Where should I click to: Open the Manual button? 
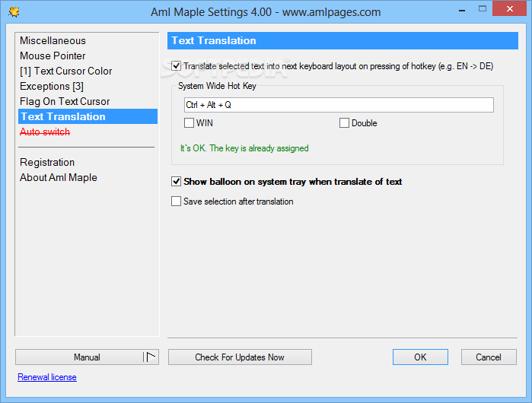[87, 357]
